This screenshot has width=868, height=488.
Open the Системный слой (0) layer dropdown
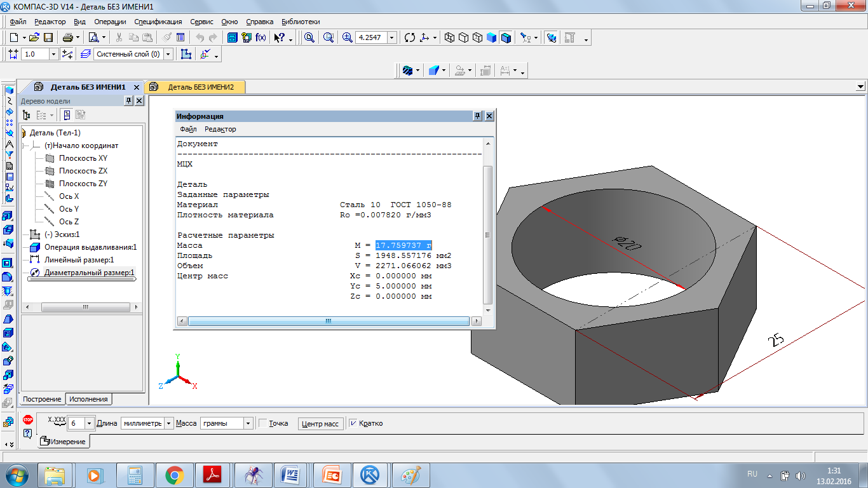168,55
